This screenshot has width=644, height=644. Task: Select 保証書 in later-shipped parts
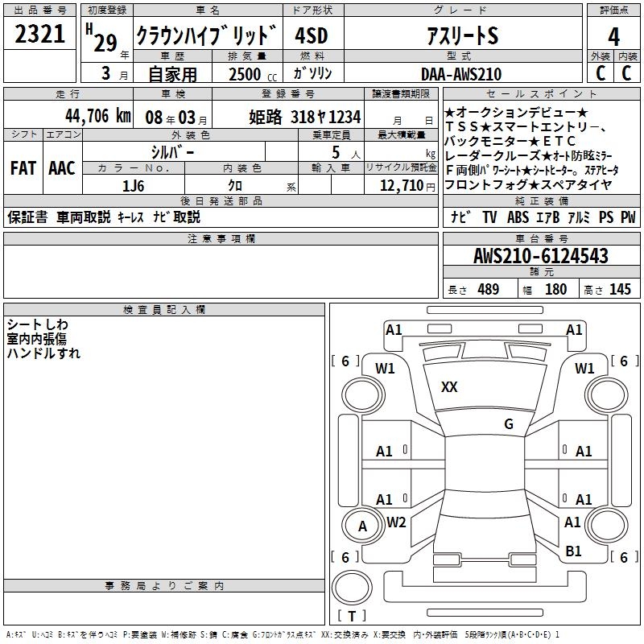click(x=27, y=217)
